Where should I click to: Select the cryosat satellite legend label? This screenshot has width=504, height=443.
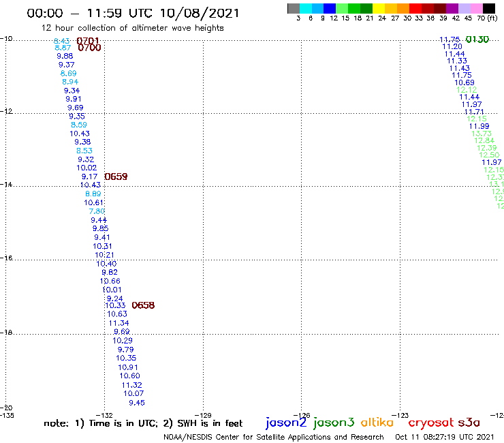pos(431,423)
